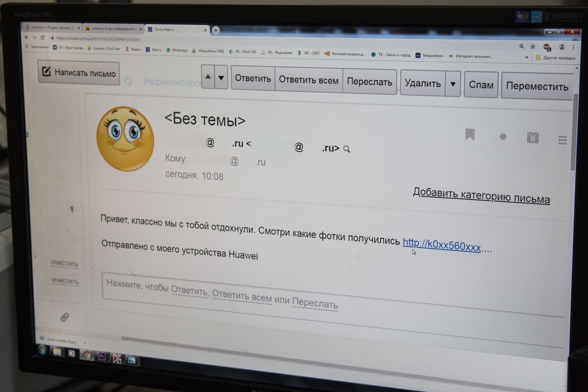Click the page vertical scrollbar
Viewport: 588px width, 392px height.
573,133
